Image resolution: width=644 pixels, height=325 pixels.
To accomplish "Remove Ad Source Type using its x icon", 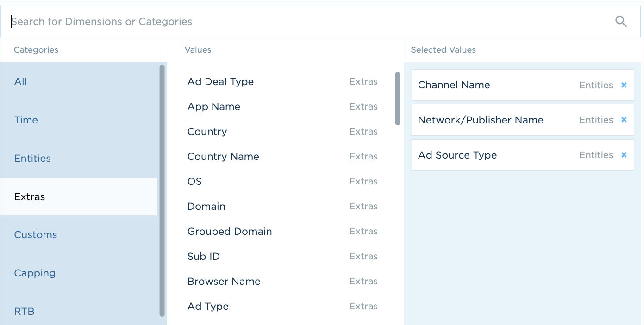I will click(624, 155).
